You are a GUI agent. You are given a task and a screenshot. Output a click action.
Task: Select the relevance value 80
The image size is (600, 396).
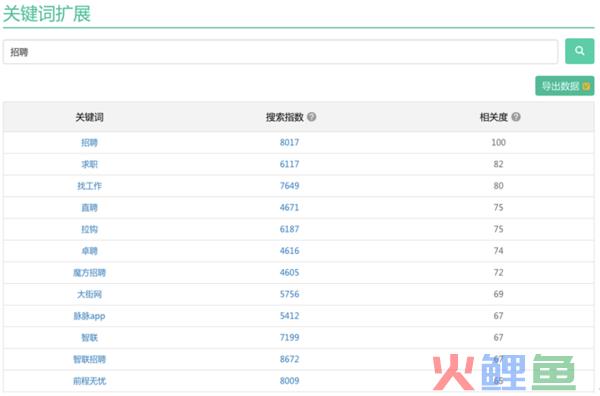point(498,186)
